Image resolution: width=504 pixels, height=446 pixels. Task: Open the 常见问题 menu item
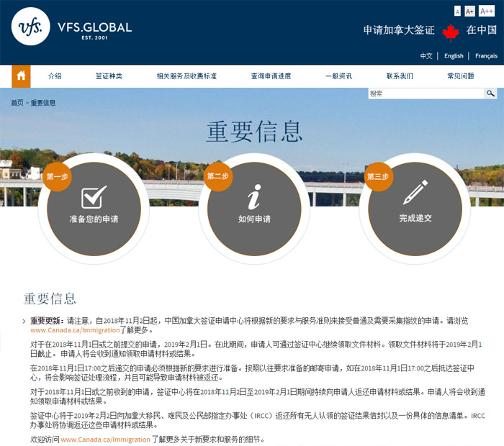point(461,76)
